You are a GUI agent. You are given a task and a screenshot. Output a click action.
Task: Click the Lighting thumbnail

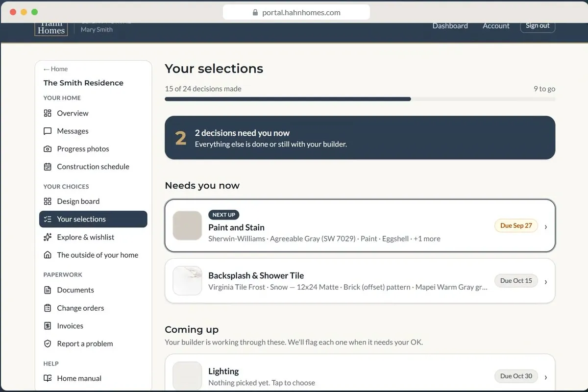187,376
